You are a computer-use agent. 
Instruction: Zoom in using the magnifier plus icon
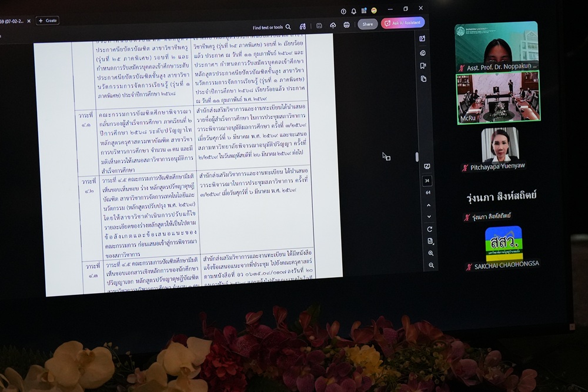click(431, 253)
